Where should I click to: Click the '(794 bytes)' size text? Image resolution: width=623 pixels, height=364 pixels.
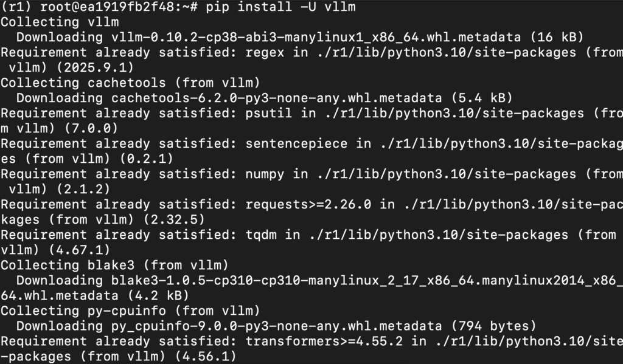[494, 326]
